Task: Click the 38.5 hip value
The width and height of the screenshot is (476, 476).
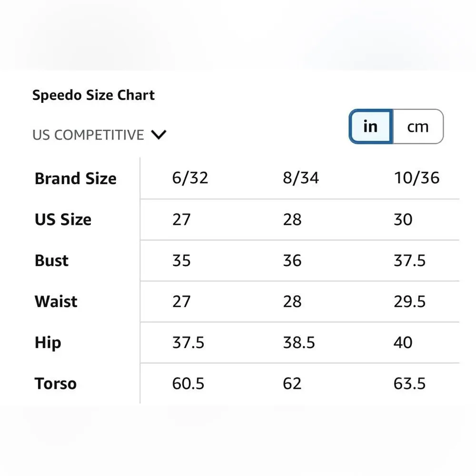Action: click(299, 342)
